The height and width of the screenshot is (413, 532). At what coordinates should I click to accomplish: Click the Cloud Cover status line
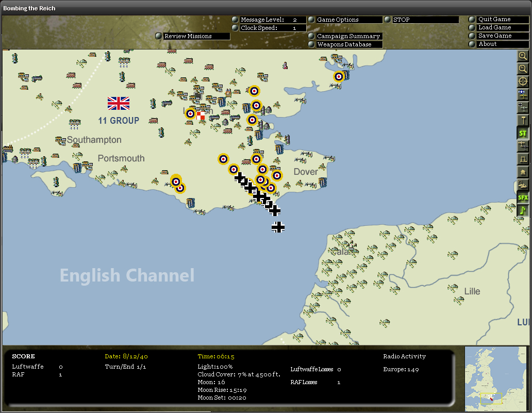click(x=239, y=374)
